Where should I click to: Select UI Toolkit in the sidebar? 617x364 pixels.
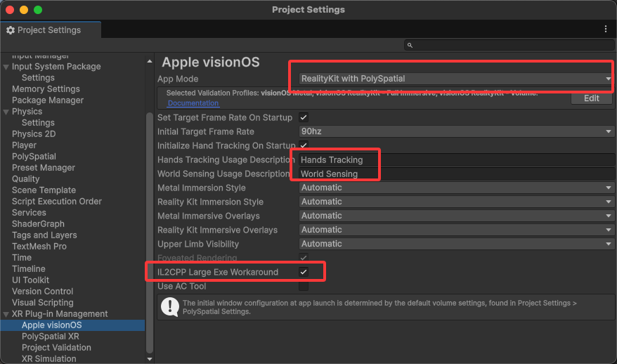30,280
